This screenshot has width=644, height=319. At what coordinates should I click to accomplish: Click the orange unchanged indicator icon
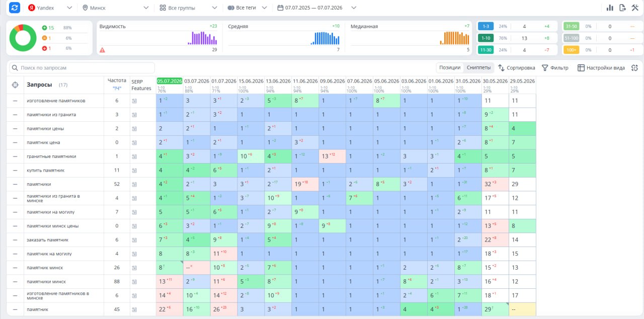(x=44, y=38)
